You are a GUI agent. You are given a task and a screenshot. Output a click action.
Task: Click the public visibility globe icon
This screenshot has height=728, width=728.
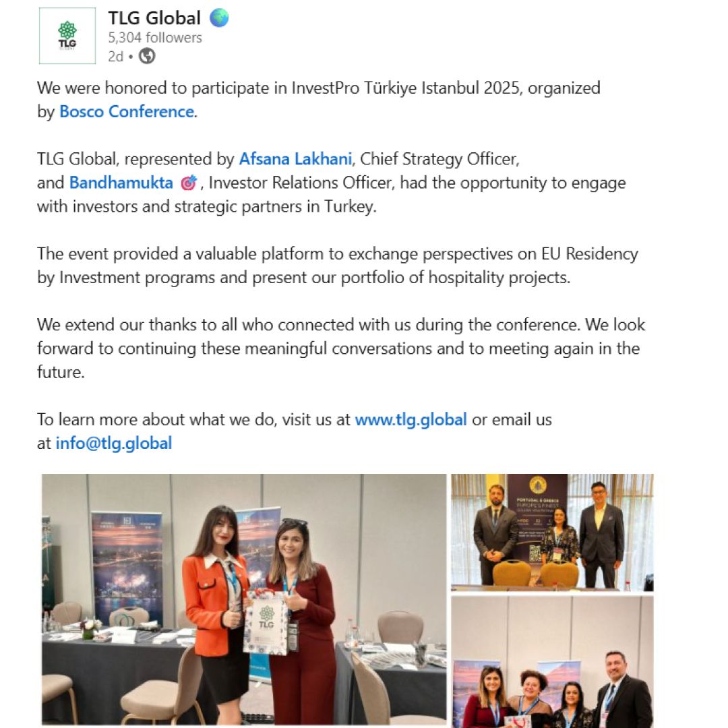tap(147, 57)
